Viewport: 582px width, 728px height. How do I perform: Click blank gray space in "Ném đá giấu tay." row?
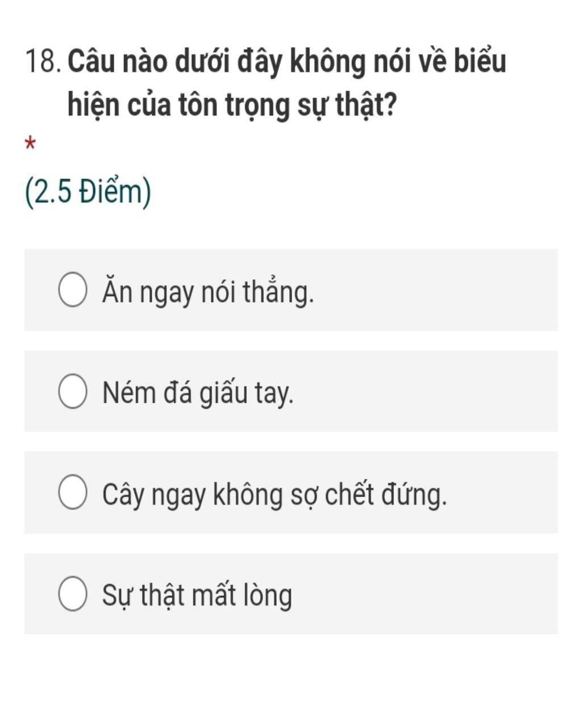tap(432, 391)
